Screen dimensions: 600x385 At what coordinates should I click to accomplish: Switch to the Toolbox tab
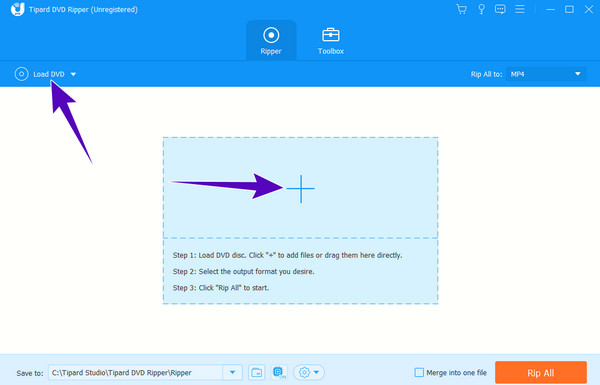pos(331,41)
